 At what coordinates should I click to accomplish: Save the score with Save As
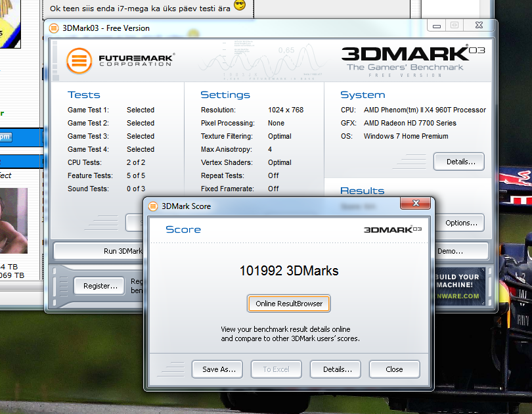[217, 369]
